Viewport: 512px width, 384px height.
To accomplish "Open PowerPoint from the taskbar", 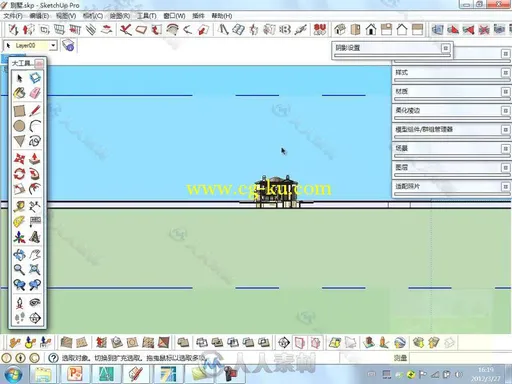I will click(75, 374).
